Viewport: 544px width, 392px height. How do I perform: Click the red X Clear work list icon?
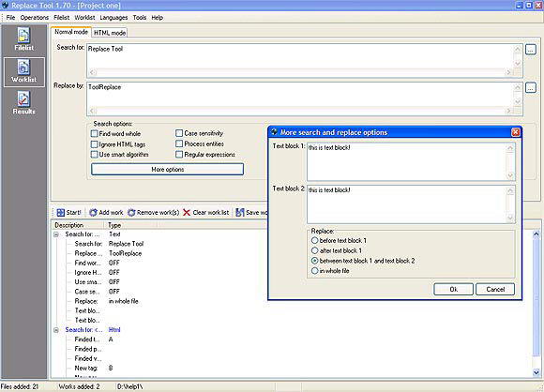pos(187,212)
